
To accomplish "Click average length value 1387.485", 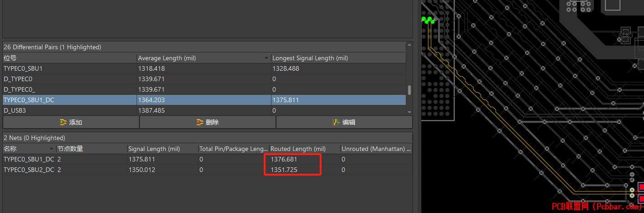I will pos(151,110).
